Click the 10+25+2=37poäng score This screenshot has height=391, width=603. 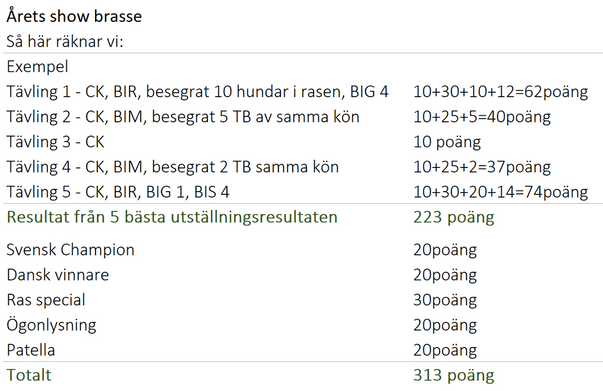point(482,167)
